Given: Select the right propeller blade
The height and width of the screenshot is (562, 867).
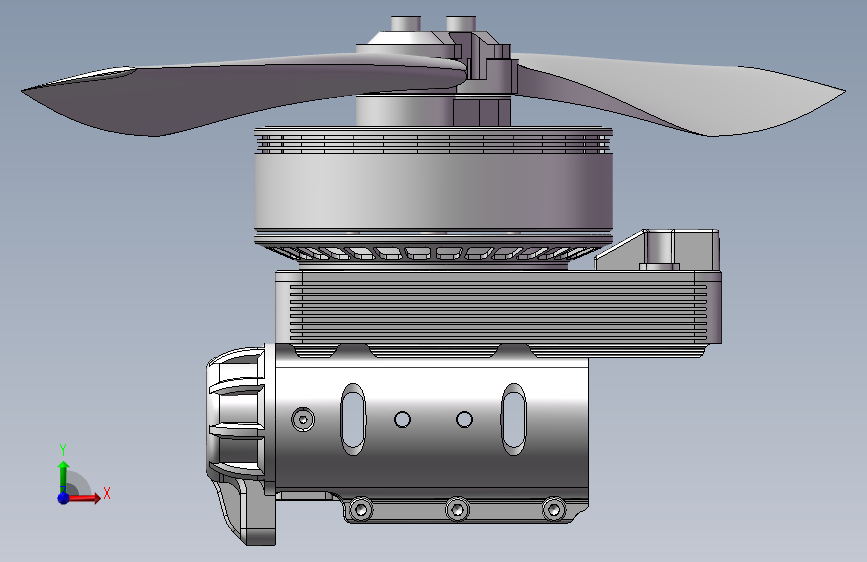Looking at the screenshot, I should tap(680, 94).
